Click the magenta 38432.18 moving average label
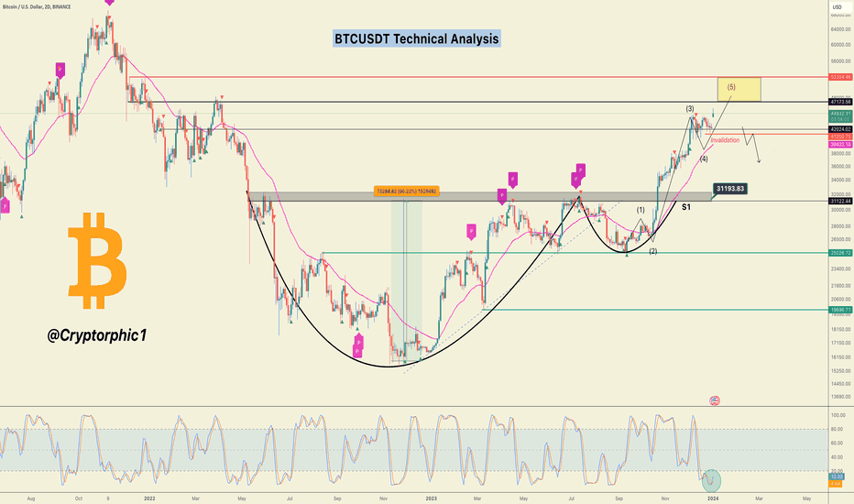Screen dimensions: 854x504 coord(841,145)
